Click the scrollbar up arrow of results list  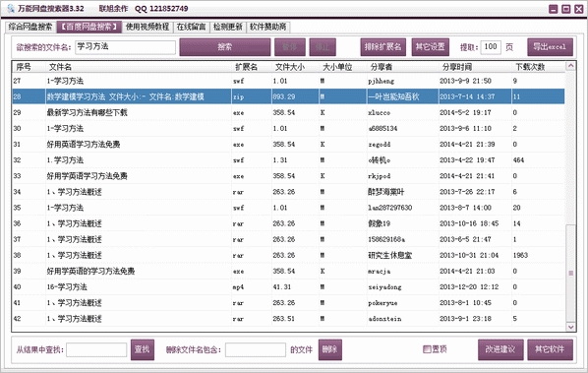(570, 66)
